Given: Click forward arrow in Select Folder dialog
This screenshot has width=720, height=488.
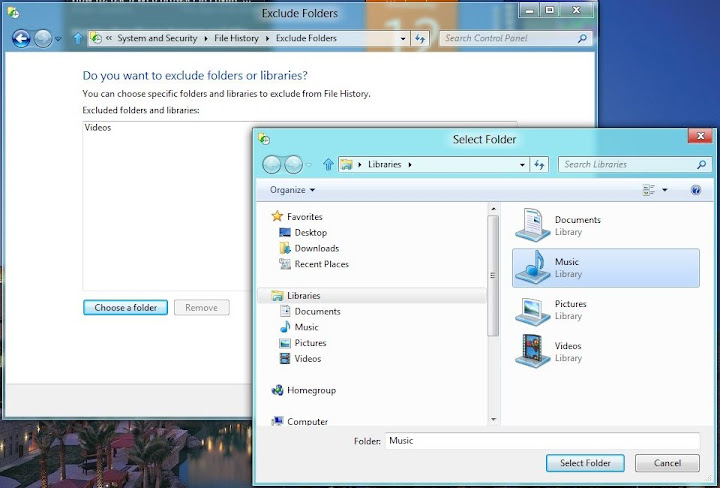Looking at the screenshot, I should 293,164.
